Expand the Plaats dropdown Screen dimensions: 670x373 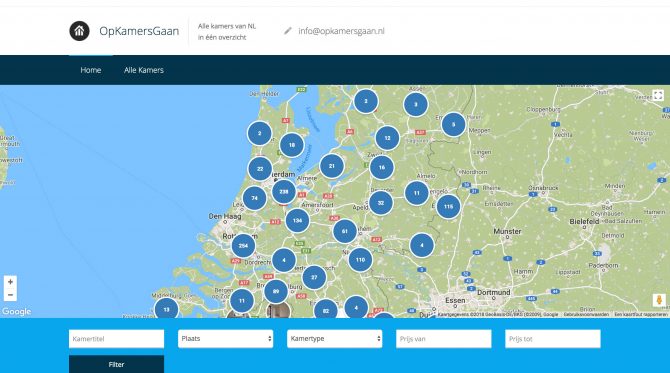[x=226, y=339]
